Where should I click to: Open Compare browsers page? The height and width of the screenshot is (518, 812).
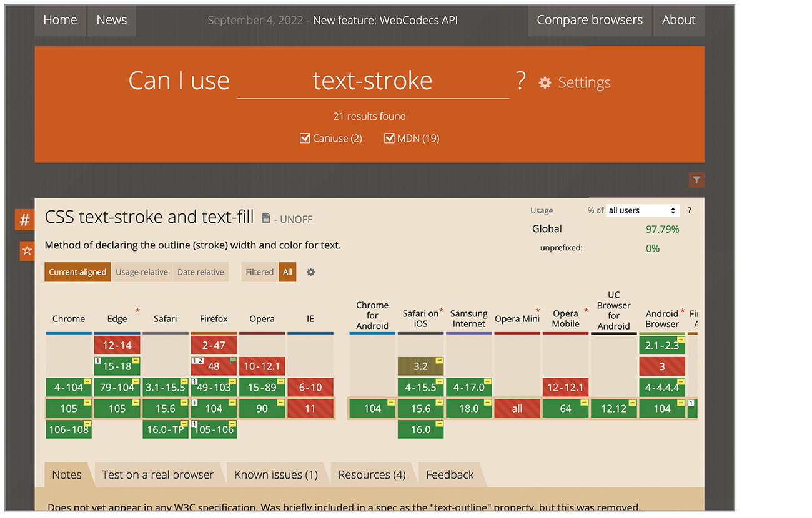590,20
